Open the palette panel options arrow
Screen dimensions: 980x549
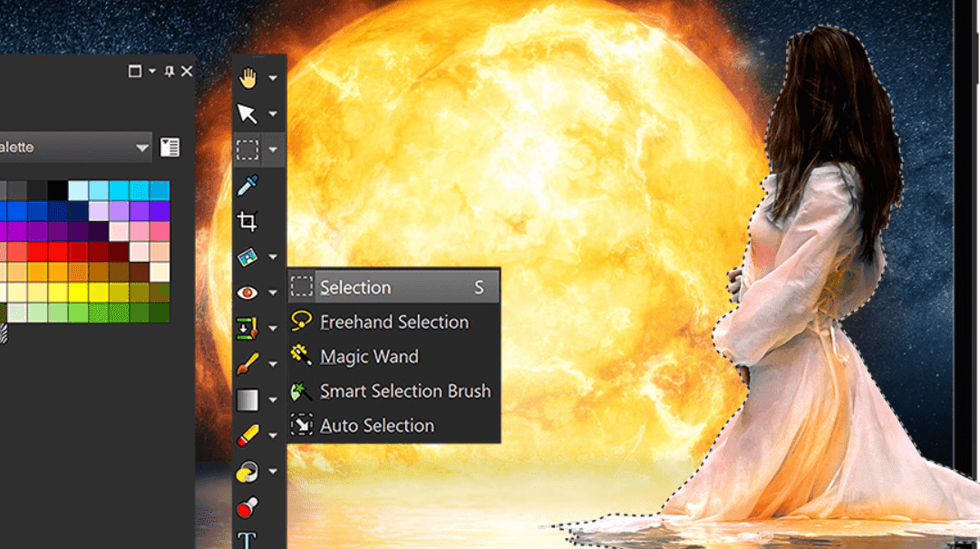pyautogui.click(x=152, y=72)
